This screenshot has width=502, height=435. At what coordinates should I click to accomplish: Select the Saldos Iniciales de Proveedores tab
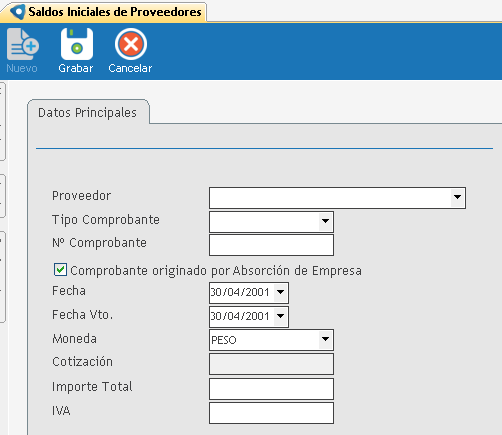coord(103,12)
